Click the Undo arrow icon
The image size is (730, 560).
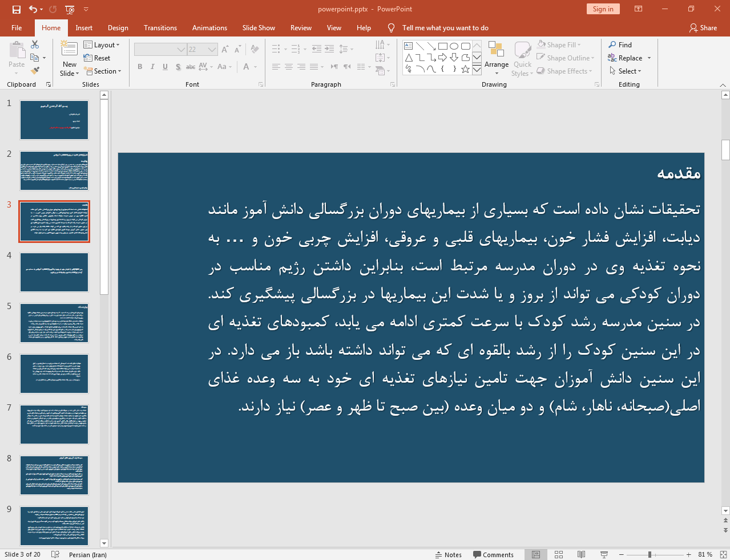pos(33,9)
